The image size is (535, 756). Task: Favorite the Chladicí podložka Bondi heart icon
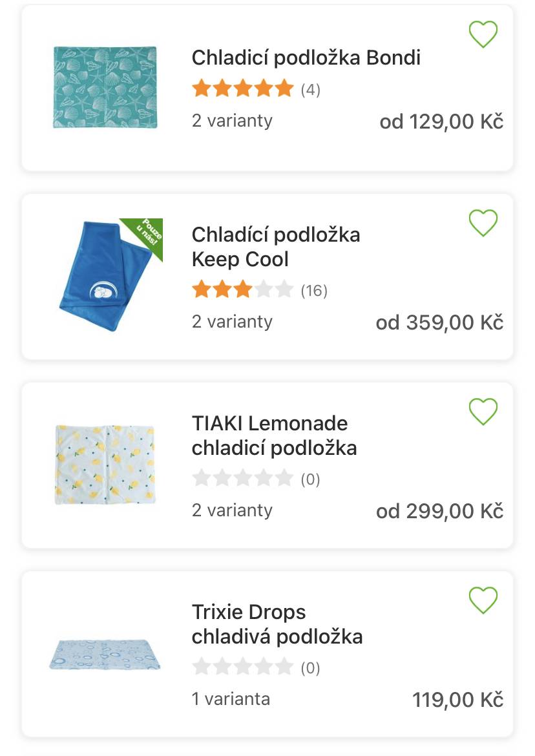483,34
